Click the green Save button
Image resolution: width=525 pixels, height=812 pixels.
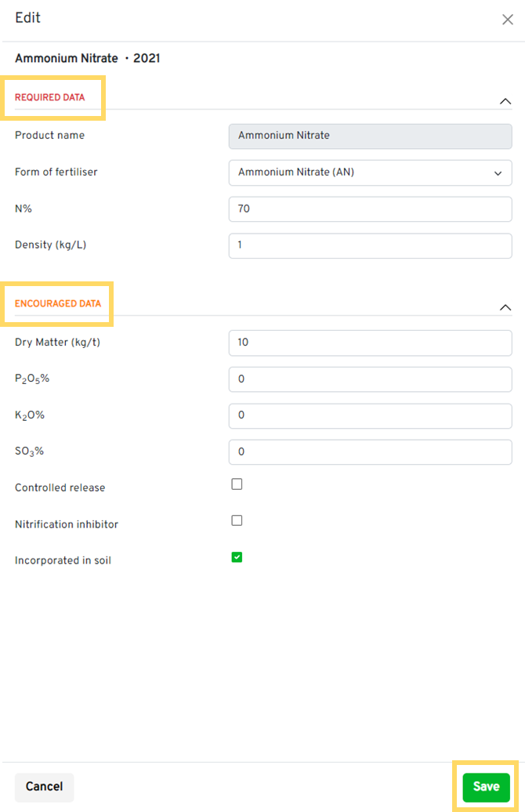pos(486,786)
